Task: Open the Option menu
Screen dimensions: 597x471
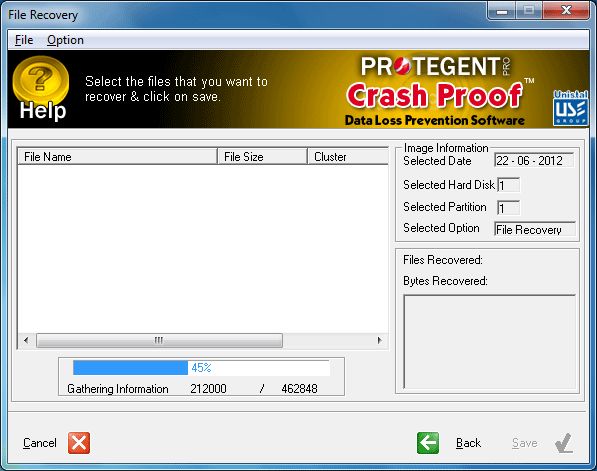Action: click(x=65, y=40)
